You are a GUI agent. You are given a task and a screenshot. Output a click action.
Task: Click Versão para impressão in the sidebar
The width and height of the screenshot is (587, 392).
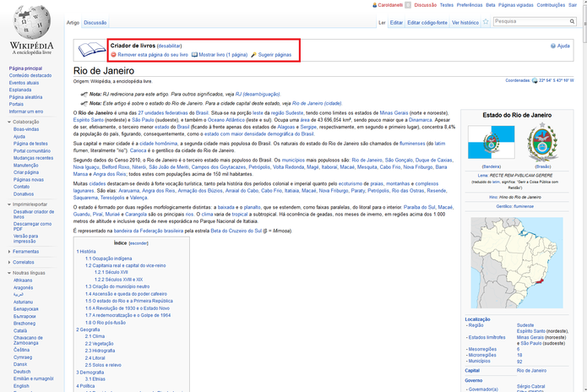[25, 238]
